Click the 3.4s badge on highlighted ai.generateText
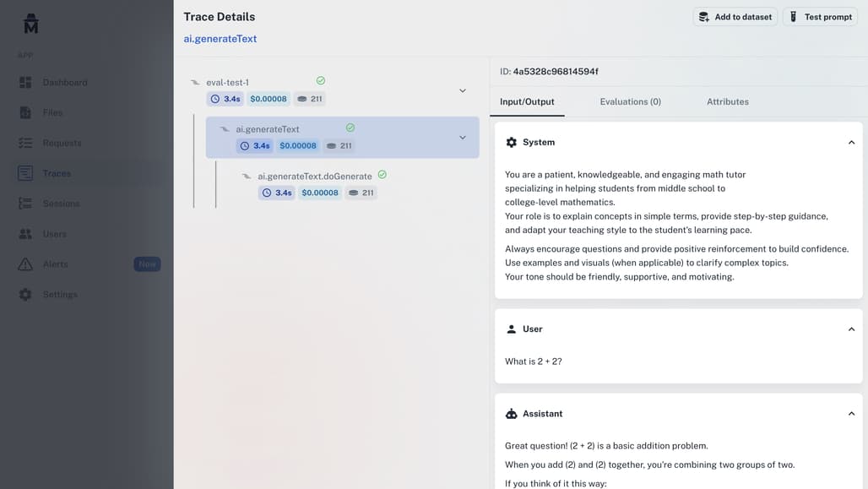The width and height of the screenshot is (868, 489). [255, 145]
